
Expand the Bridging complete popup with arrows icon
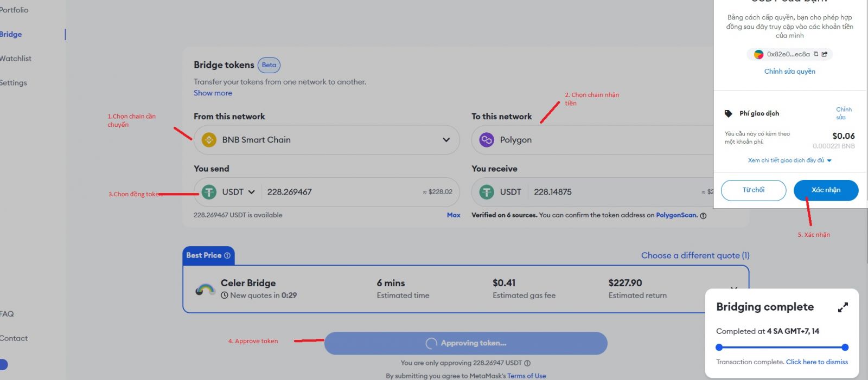click(x=843, y=307)
